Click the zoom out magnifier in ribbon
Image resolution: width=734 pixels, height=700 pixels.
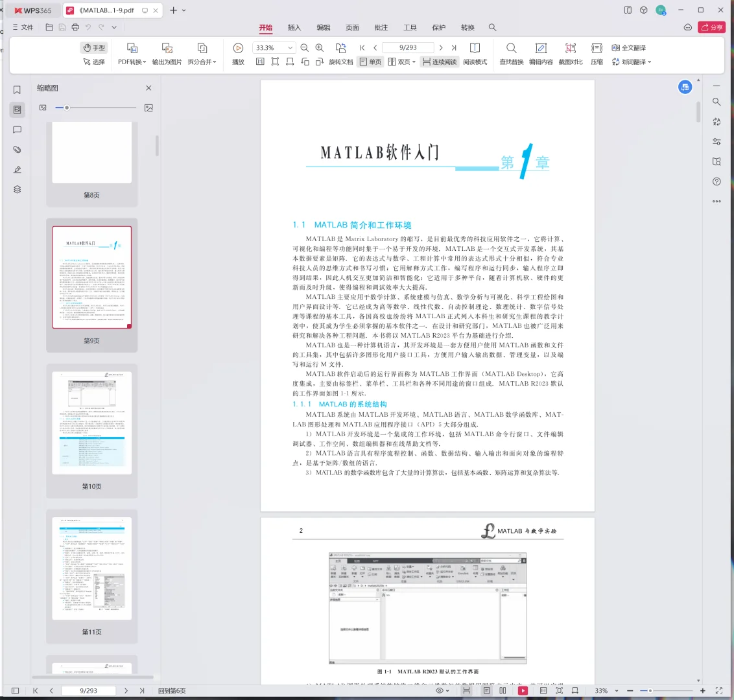304,48
